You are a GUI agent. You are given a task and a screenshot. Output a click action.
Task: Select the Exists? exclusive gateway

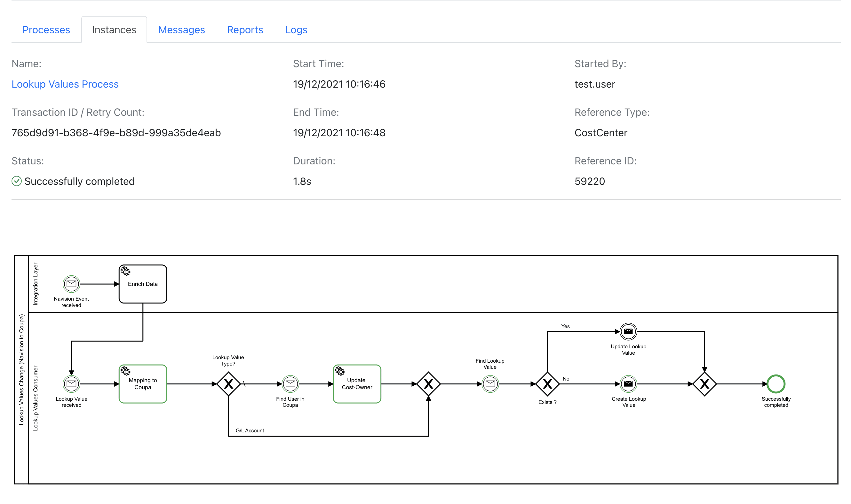pyautogui.click(x=547, y=384)
